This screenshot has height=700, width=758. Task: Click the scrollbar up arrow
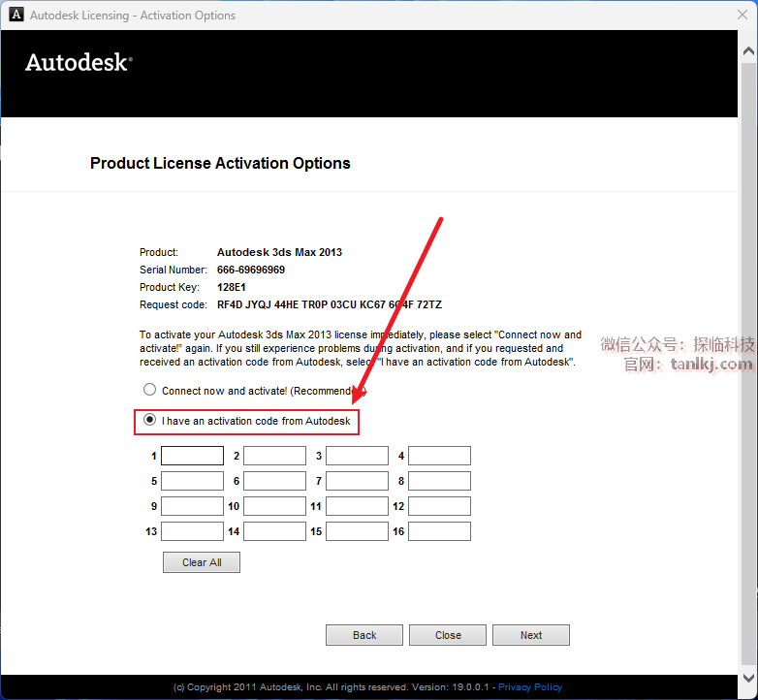coord(748,50)
